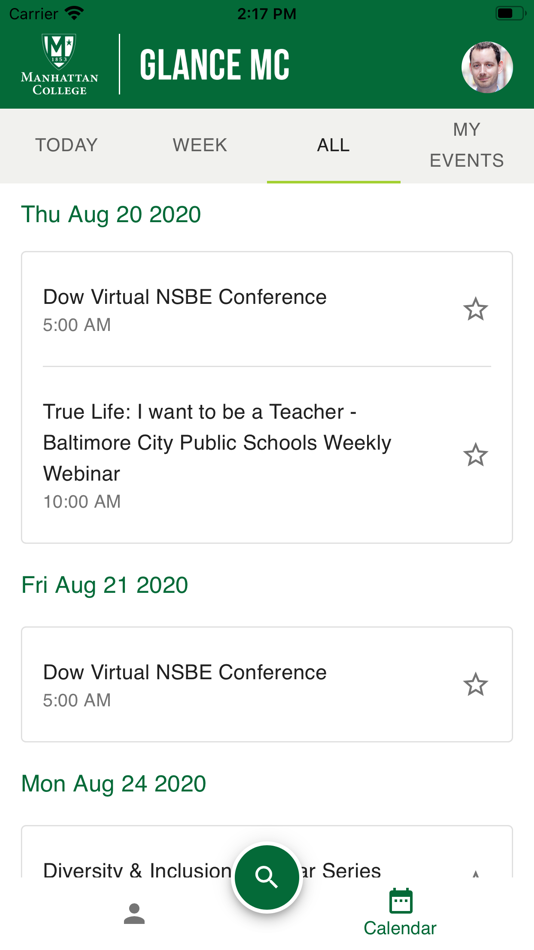Open the profile person icon in bottom bar
This screenshot has height=950, width=534.
point(134,914)
